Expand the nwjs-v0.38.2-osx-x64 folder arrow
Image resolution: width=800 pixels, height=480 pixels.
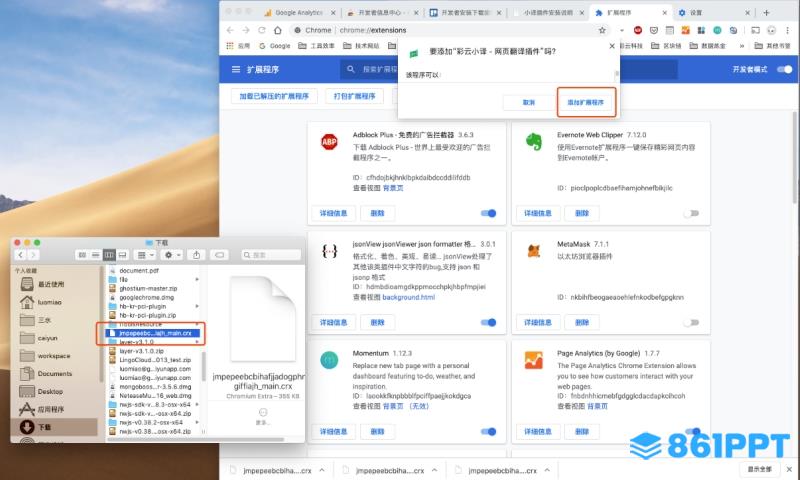197,422
